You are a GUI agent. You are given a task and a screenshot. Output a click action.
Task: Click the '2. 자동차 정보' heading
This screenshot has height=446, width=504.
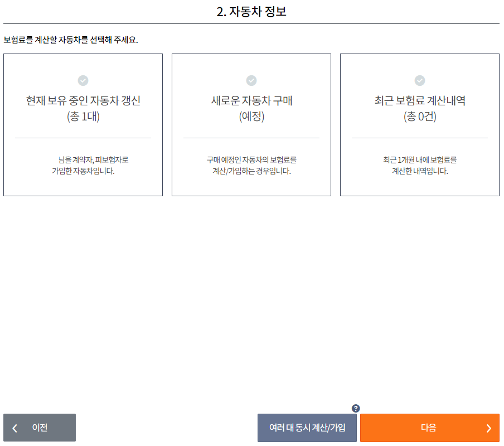click(x=251, y=12)
